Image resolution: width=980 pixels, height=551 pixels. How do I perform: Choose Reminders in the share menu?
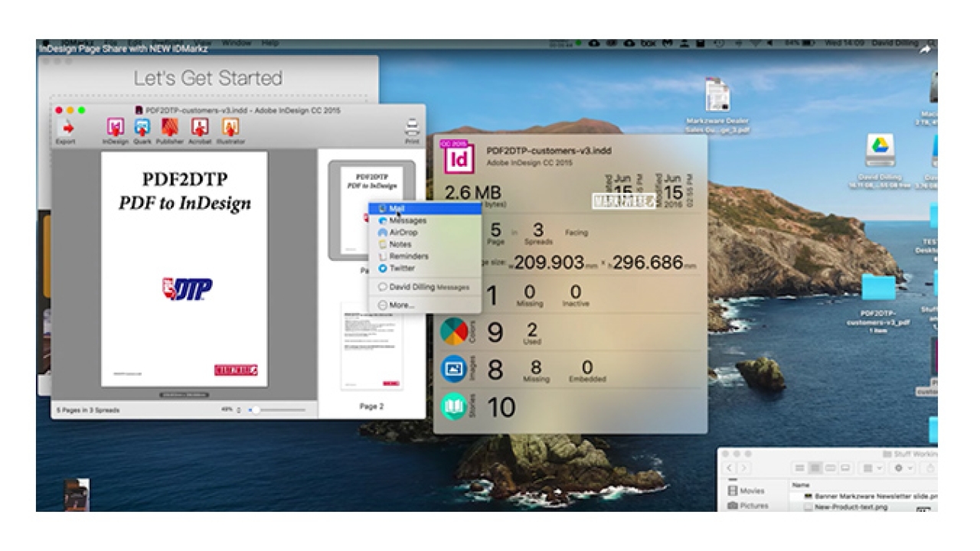click(425, 256)
